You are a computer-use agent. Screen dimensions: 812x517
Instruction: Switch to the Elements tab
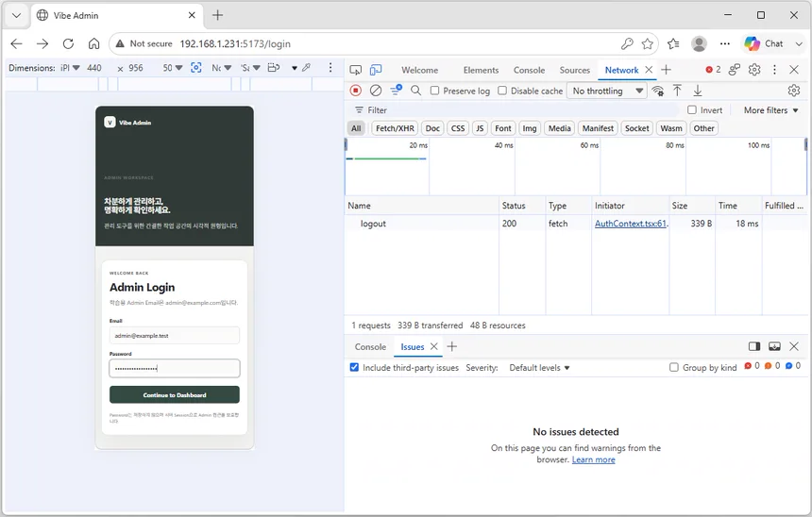click(482, 70)
